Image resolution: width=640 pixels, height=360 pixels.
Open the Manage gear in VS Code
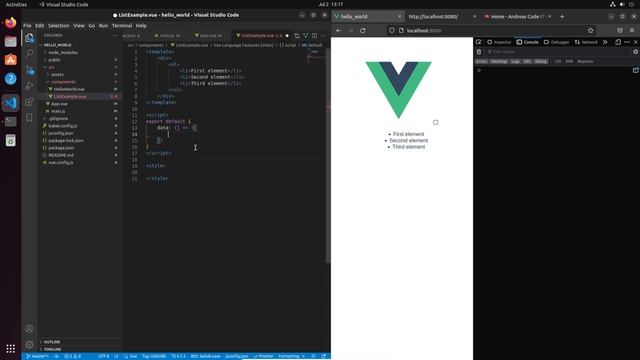(x=29, y=344)
